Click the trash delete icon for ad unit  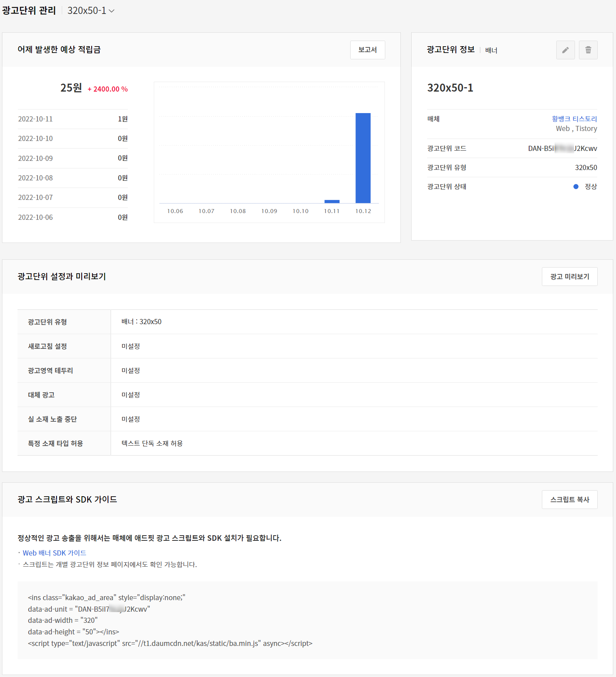pos(588,50)
